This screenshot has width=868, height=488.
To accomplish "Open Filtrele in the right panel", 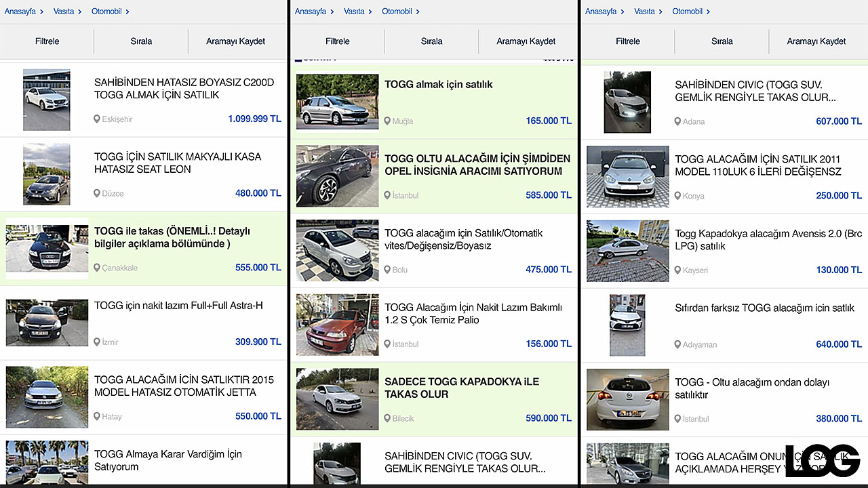I will 627,41.
